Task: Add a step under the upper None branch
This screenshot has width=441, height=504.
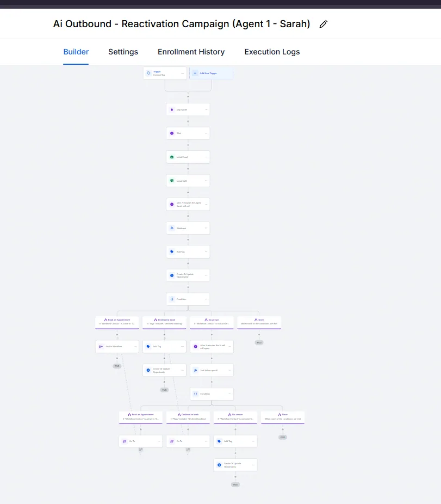Action: 259,335
